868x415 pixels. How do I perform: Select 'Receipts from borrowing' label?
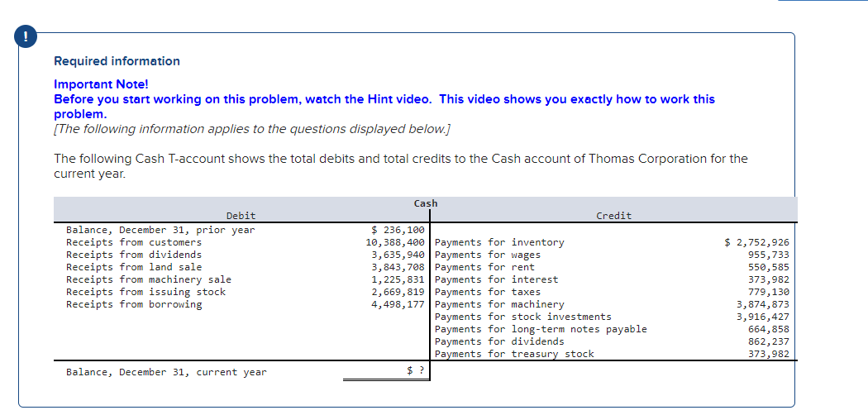click(x=134, y=304)
